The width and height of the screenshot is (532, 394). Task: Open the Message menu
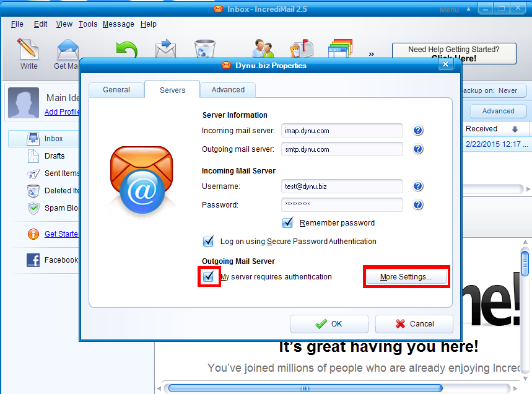coord(118,24)
